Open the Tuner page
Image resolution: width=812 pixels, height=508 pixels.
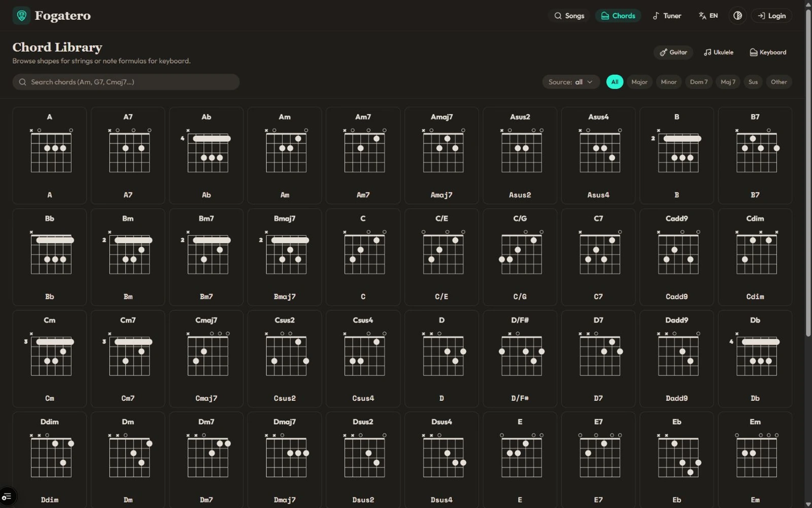point(667,16)
